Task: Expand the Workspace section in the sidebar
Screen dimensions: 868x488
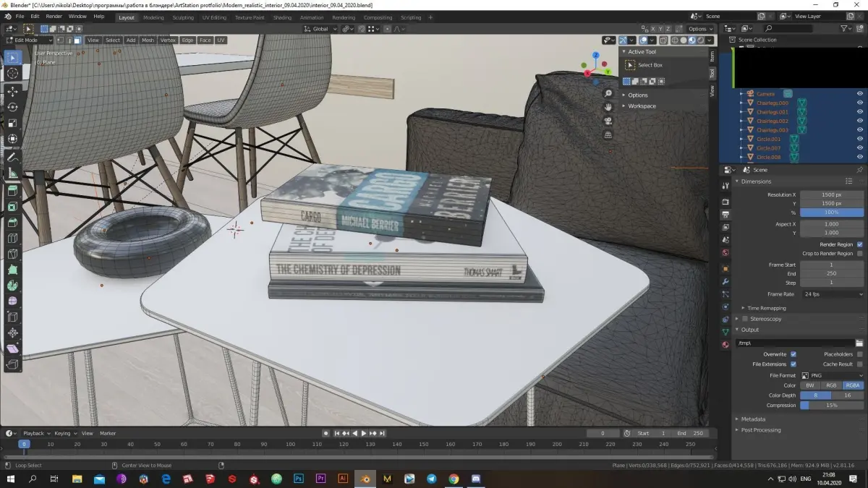Action: click(x=642, y=106)
